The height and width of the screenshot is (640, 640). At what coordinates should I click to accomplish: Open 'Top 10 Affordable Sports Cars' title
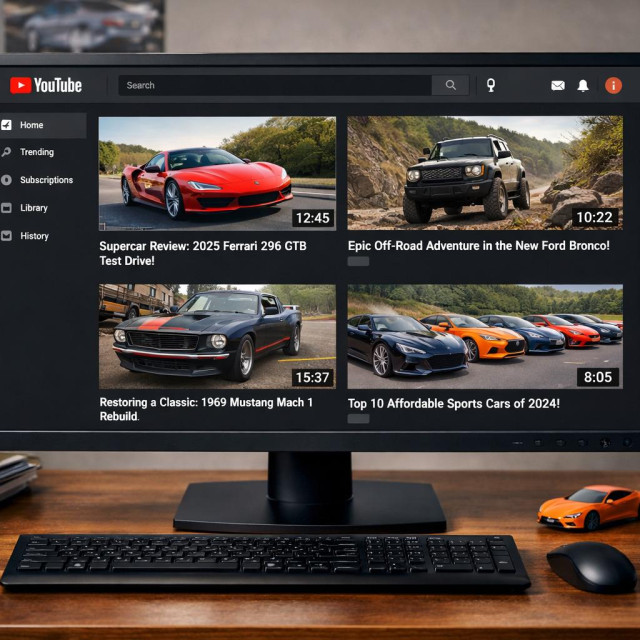point(453,403)
